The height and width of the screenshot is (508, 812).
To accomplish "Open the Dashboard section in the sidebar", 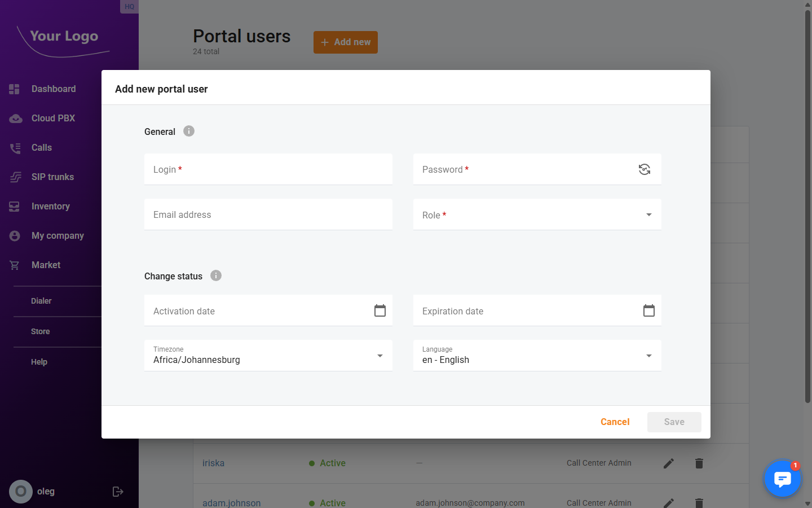I will point(54,89).
